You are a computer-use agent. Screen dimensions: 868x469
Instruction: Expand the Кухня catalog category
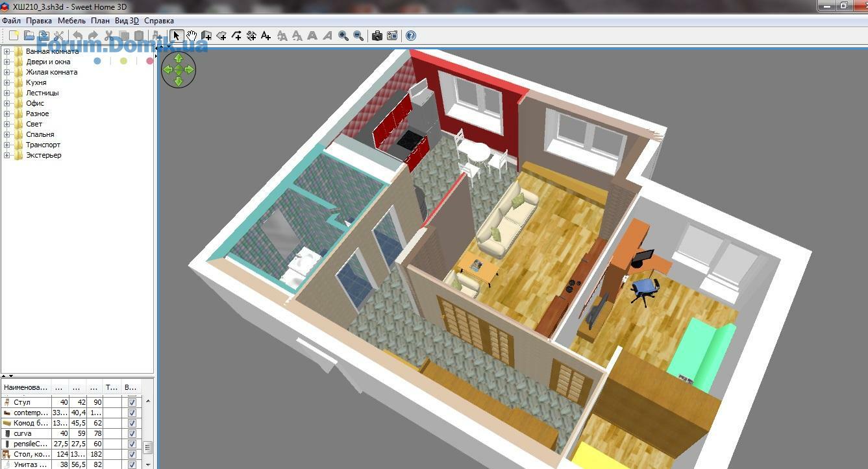click(7, 82)
